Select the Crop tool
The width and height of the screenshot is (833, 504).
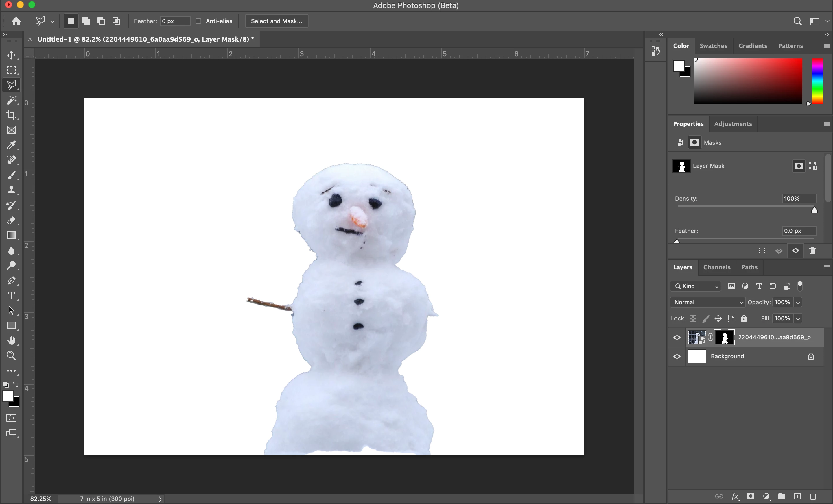(x=11, y=115)
